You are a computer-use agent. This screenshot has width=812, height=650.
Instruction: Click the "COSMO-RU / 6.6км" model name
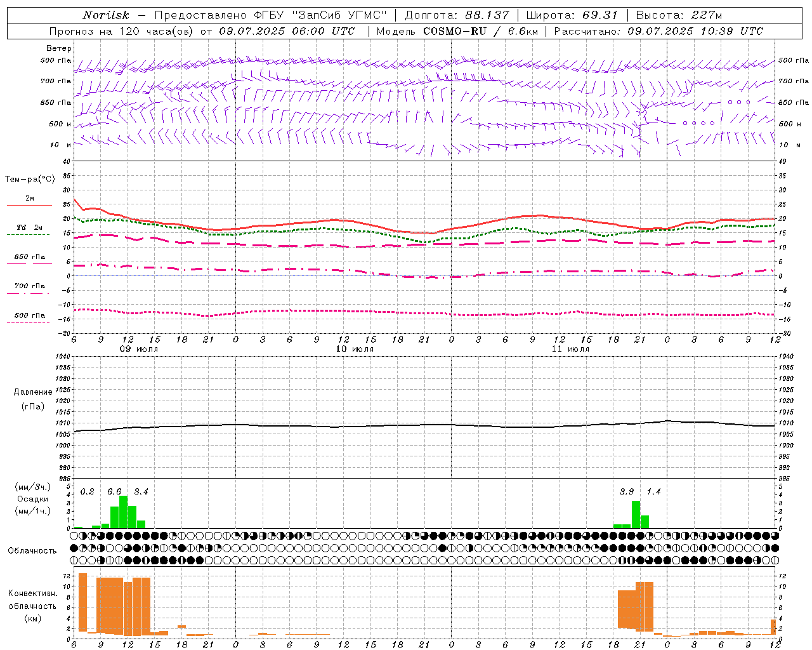point(480,31)
